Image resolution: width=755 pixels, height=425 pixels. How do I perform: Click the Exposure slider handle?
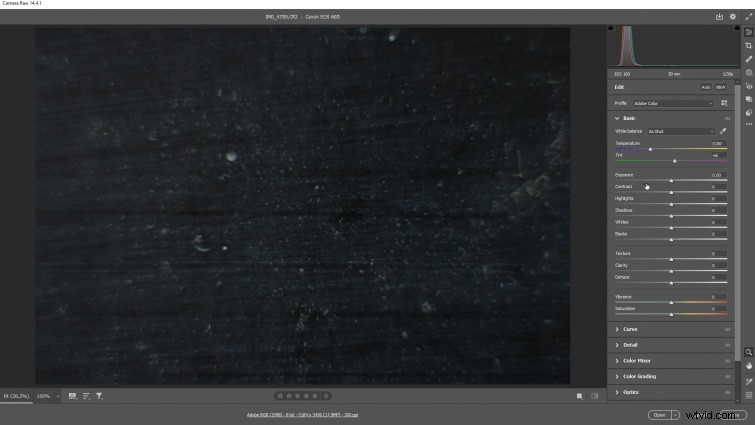click(671, 180)
